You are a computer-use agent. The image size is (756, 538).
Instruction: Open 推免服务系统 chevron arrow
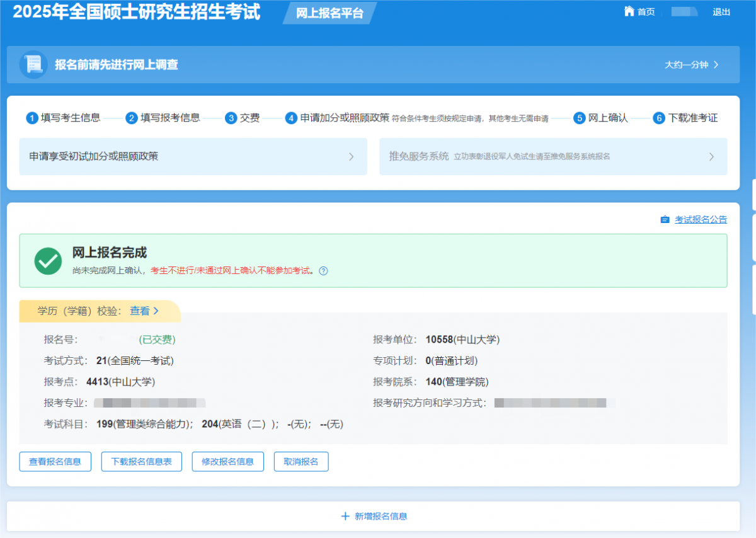coord(711,157)
